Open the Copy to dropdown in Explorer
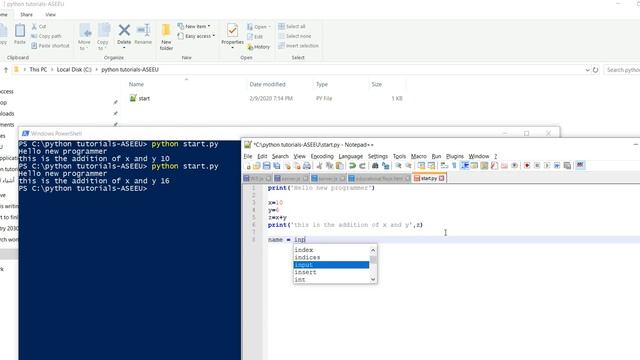This screenshot has width=640, height=360. (x=103, y=37)
